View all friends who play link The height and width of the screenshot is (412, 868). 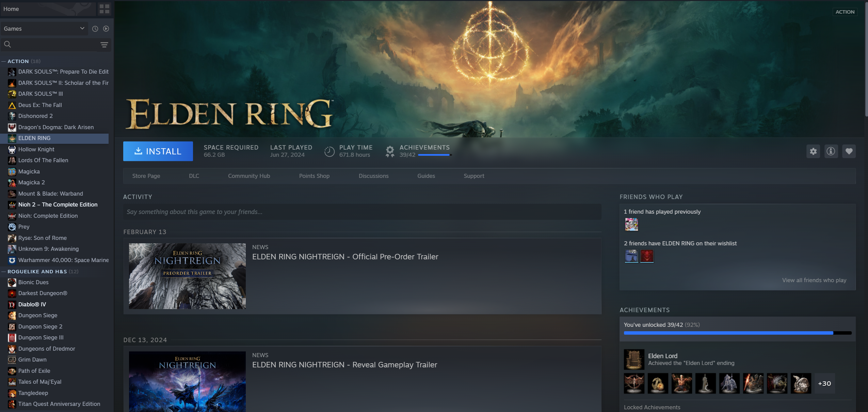[x=814, y=280]
